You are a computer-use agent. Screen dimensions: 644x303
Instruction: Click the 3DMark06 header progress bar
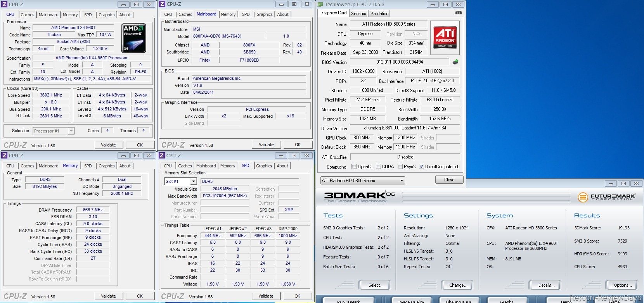[487, 197]
